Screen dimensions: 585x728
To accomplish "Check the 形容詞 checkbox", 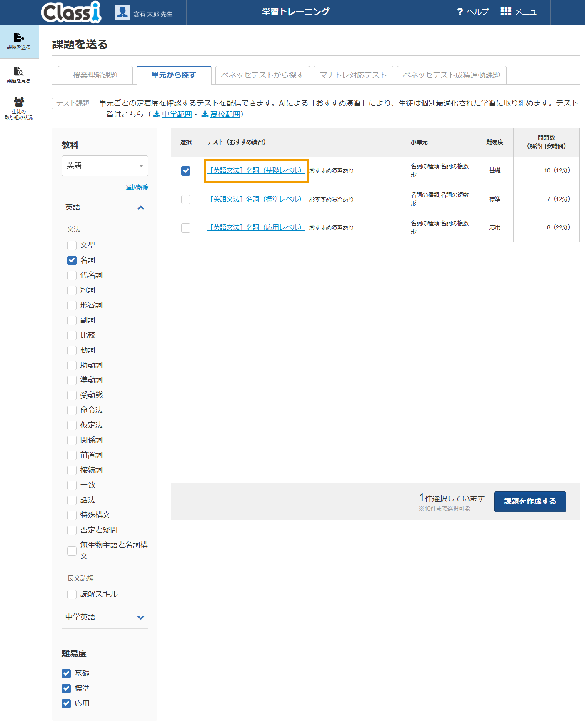I will [72, 305].
